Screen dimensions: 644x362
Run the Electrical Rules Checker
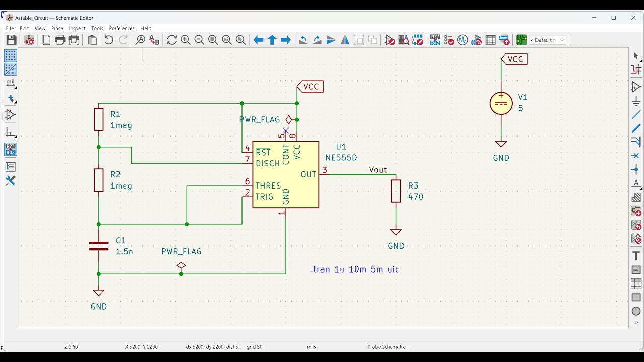(x=449, y=40)
